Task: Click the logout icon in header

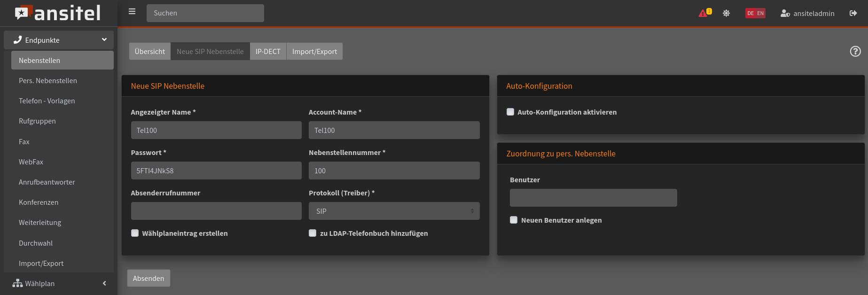Action: point(853,13)
